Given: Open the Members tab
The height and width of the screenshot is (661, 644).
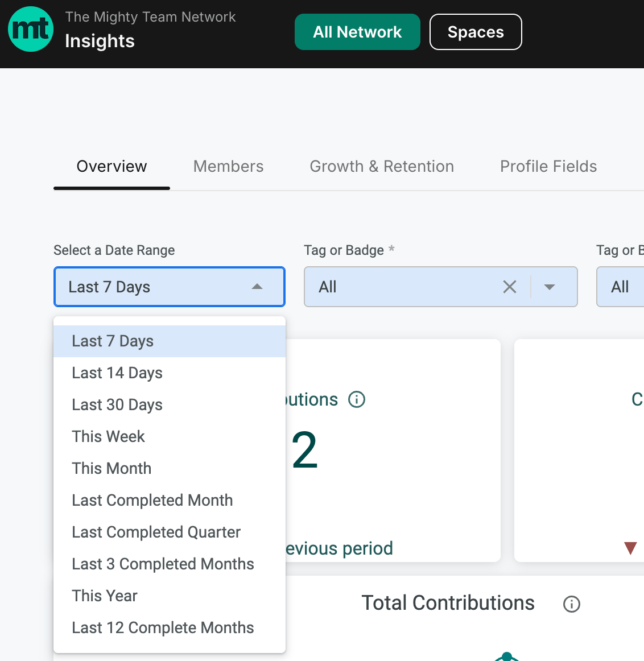Looking at the screenshot, I should (229, 167).
